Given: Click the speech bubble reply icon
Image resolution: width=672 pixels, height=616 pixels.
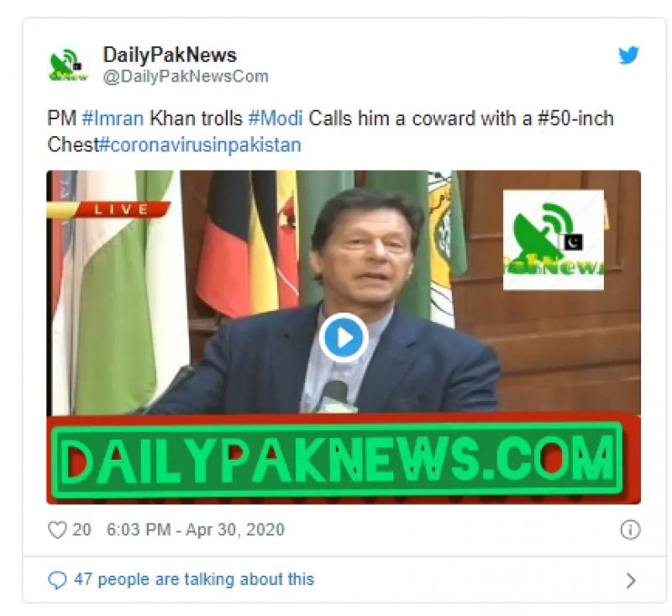Looking at the screenshot, I should 57,580.
